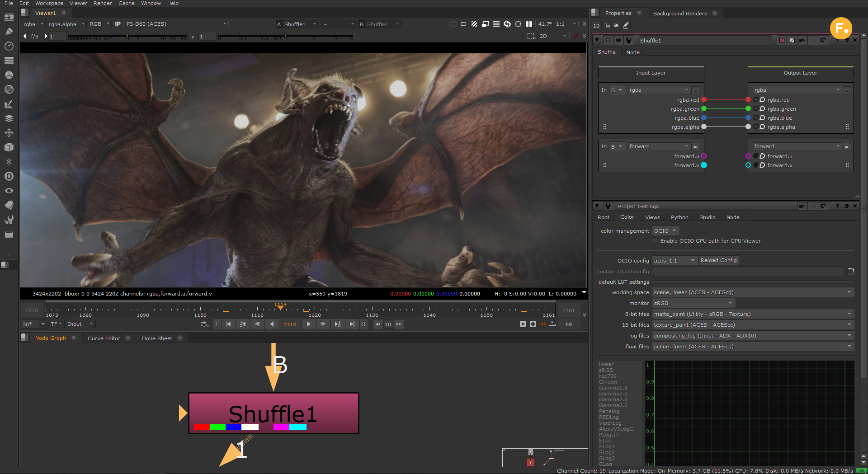Open the OCIO config aces_1.1 dropdown
Image resolution: width=868 pixels, height=474 pixels.
coord(674,261)
